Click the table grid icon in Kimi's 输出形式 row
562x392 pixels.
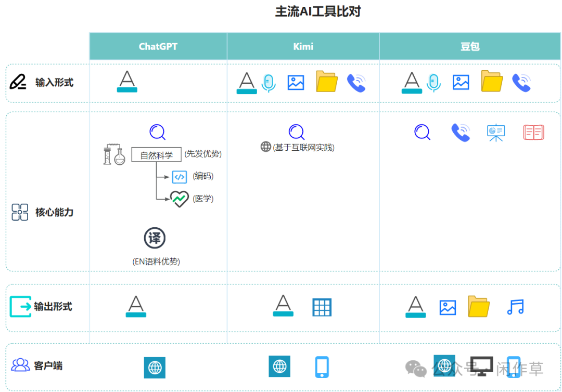coord(322,307)
